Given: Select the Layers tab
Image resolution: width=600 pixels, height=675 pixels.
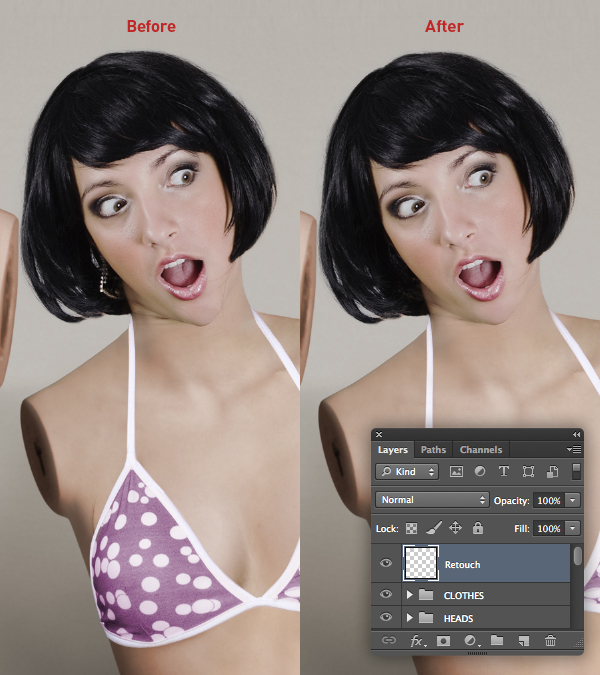Looking at the screenshot, I should (x=393, y=449).
